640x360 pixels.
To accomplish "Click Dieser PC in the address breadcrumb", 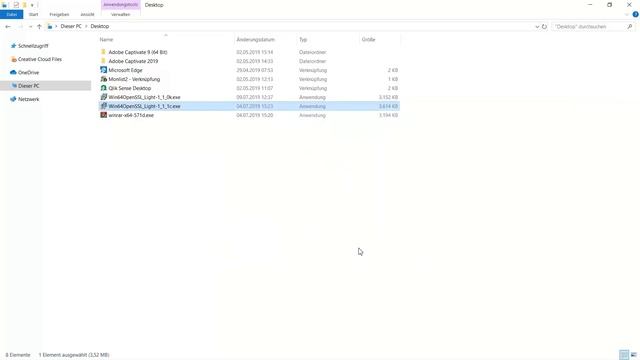I will pos(71,26).
